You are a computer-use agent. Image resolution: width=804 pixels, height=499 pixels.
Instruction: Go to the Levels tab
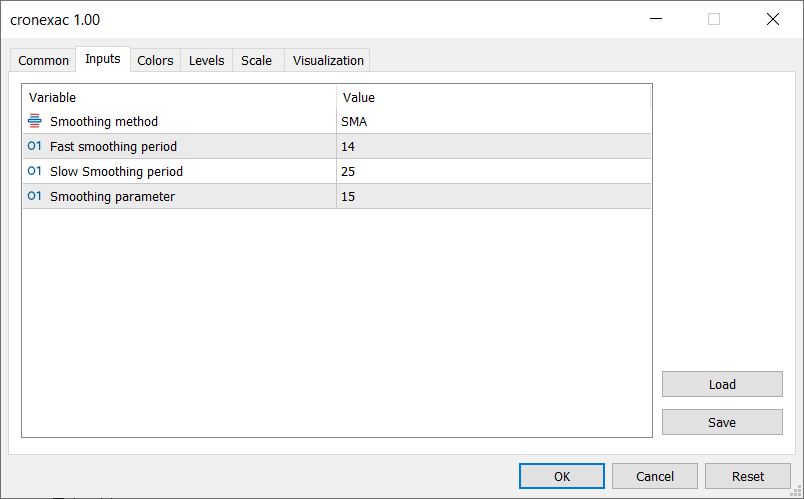207,61
